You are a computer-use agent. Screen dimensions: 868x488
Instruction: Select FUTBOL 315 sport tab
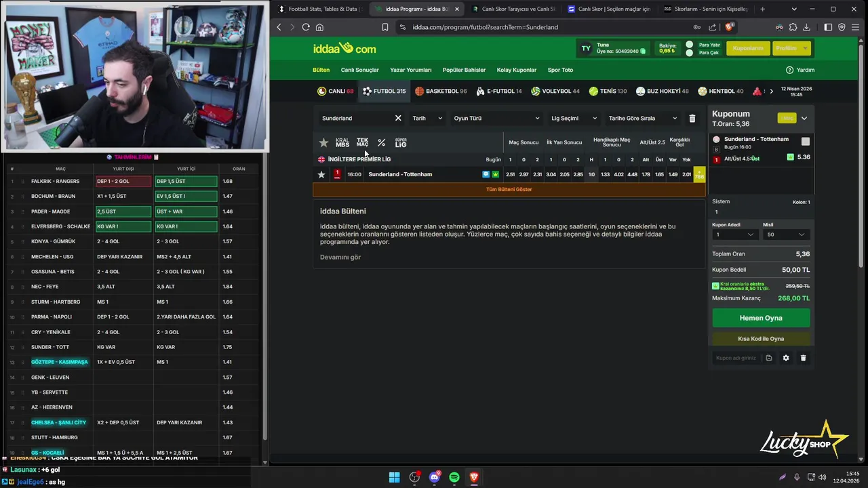(x=384, y=91)
